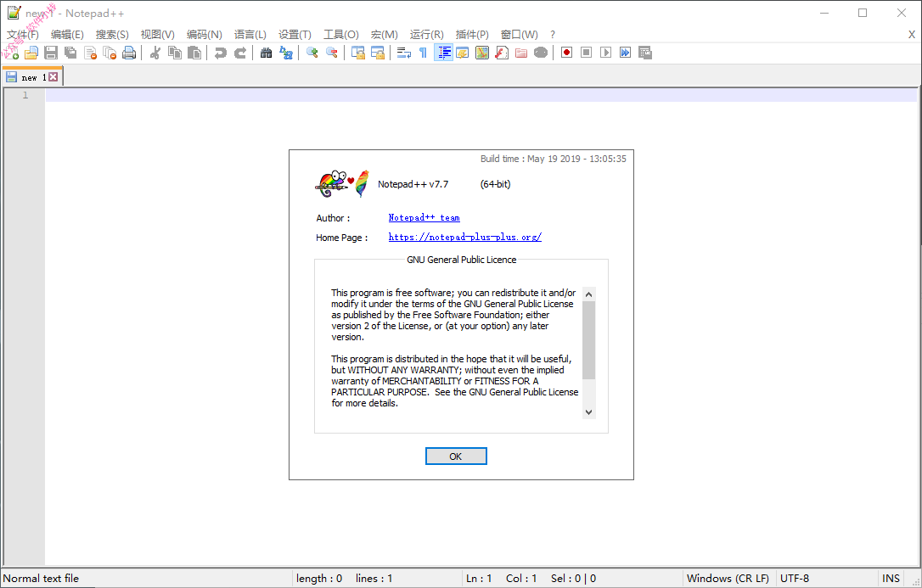Toggle the INS insert mode indicator

pos(891,579)
